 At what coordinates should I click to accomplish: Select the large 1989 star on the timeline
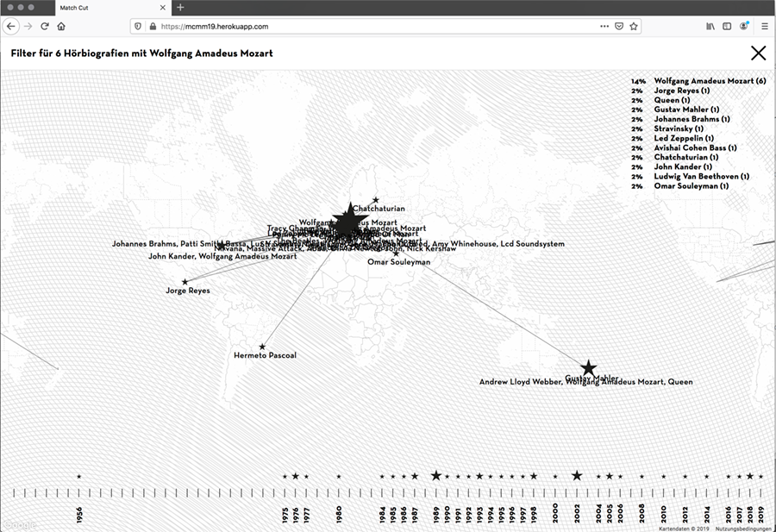[436, 476]
